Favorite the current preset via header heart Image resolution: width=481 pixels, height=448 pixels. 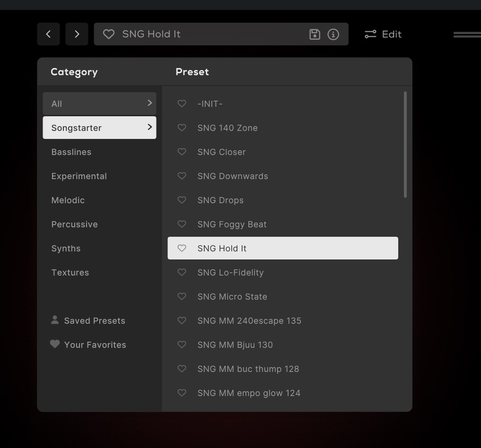click(109, 34)
